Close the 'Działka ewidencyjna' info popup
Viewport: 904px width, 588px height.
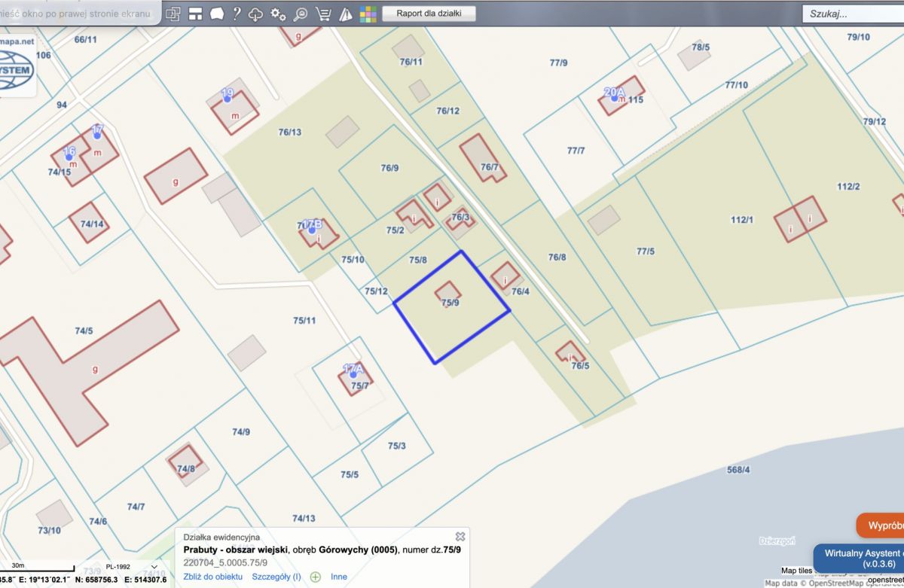click(460, 537)
